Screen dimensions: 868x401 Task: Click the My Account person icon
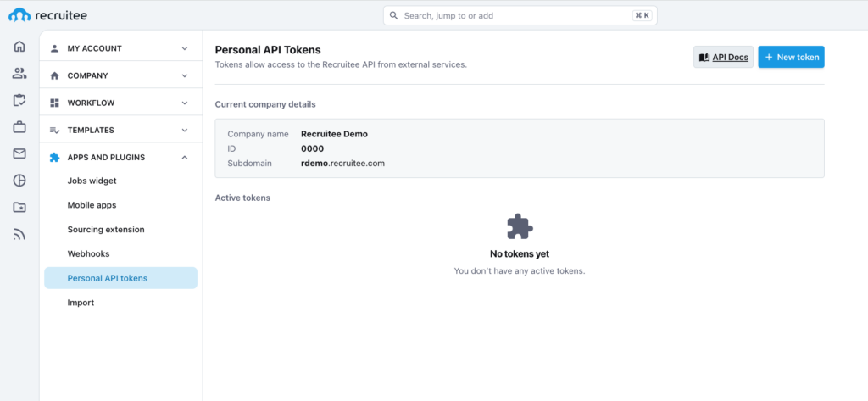tap(54, 48)
